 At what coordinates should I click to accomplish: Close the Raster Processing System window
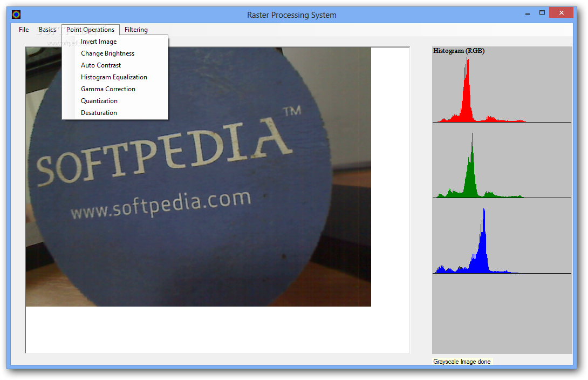click(561, 13)
